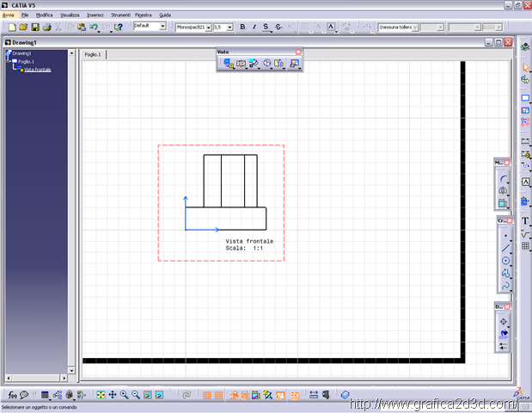The height and width of the screenshot is (413, 532).
Task: Click the Vista frontale label in drawing
Action: point(249,241)
